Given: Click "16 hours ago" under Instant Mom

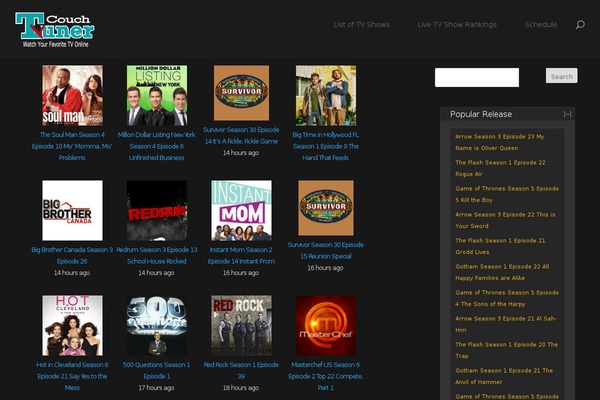Looking at the screenshot, I should pyautogui.click(x=241, y=273).
